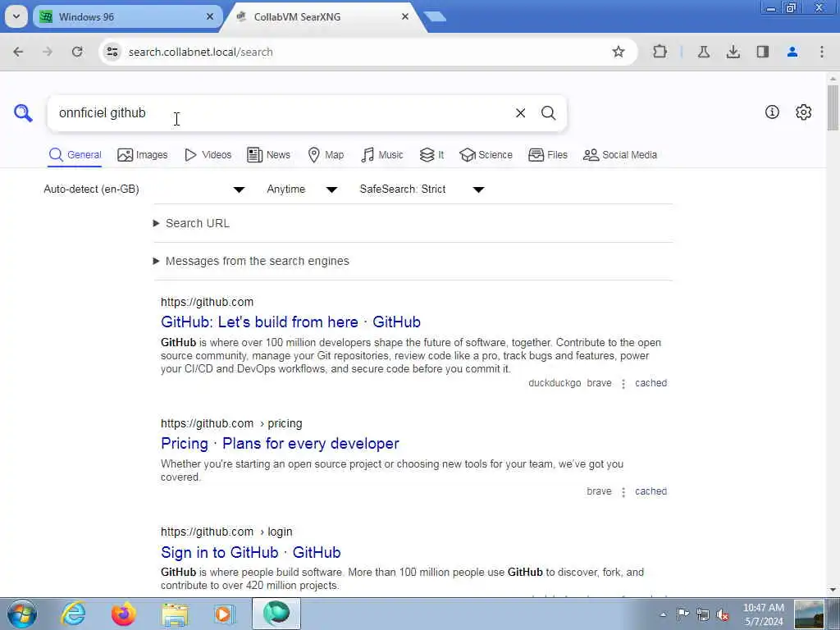Open more options dots for Pricing result
Image resolution: width=840 pixels, height=630 pixels.
(x=623, y=492)
